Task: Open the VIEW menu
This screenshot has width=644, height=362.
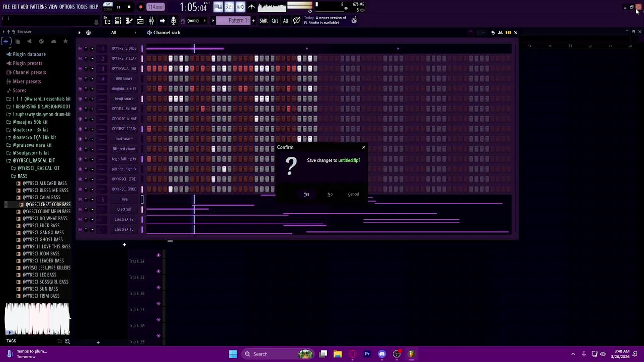Action: pos(53,7)
